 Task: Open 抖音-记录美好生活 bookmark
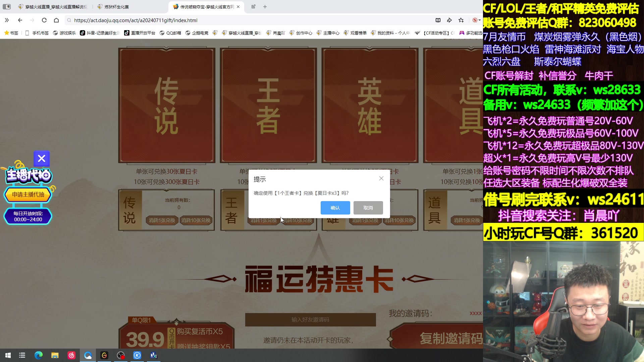(x=100, y=33)
